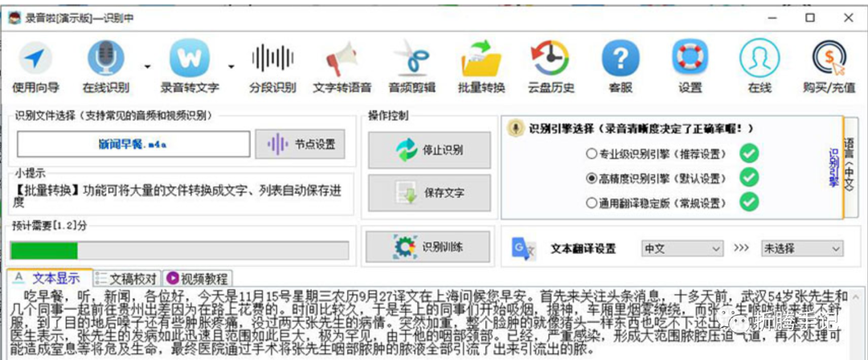Click green check next to 通用翻译稳定版
Viewport: 868px width, 360px height.
[749, 202]
